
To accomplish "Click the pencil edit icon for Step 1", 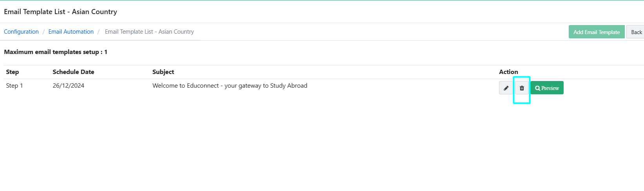I will click(506, 88).
